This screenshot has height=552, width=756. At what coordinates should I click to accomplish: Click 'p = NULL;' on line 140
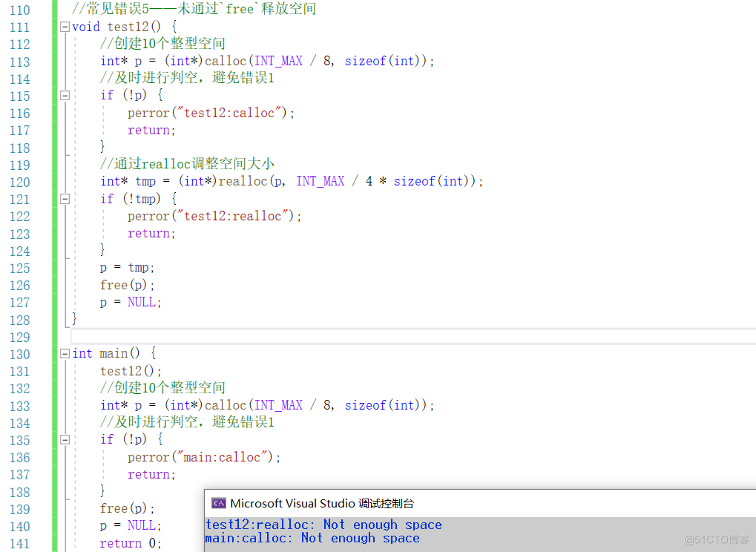pyautogui.click(x=131, y=525)
